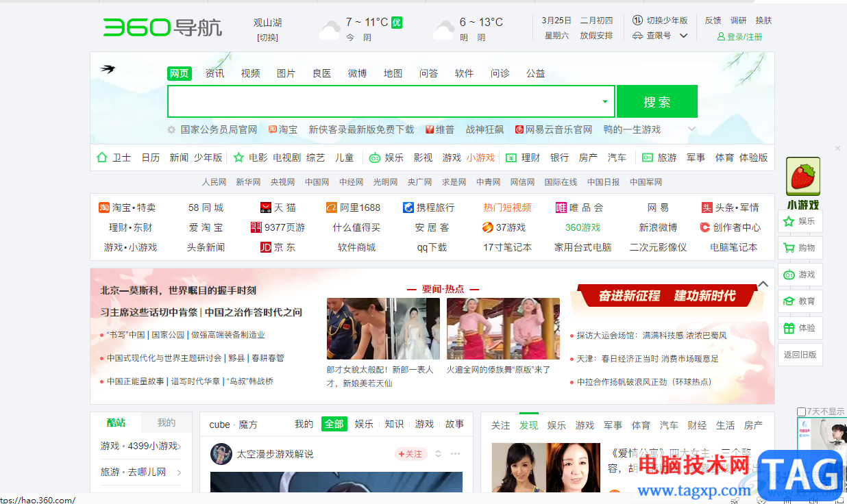Click the 卫士 home icon
The height and width of the screenshot is (504, 847).
[x=102, y=157]
